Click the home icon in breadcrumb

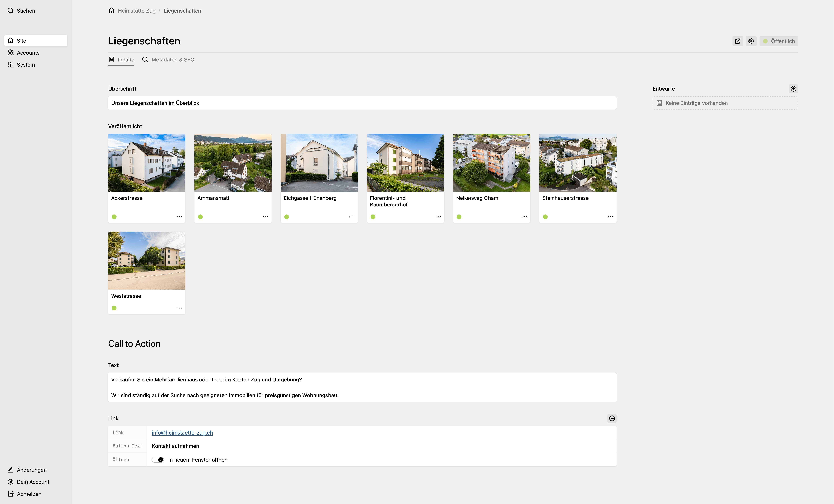pyautogui.click(x=111, y=11)
